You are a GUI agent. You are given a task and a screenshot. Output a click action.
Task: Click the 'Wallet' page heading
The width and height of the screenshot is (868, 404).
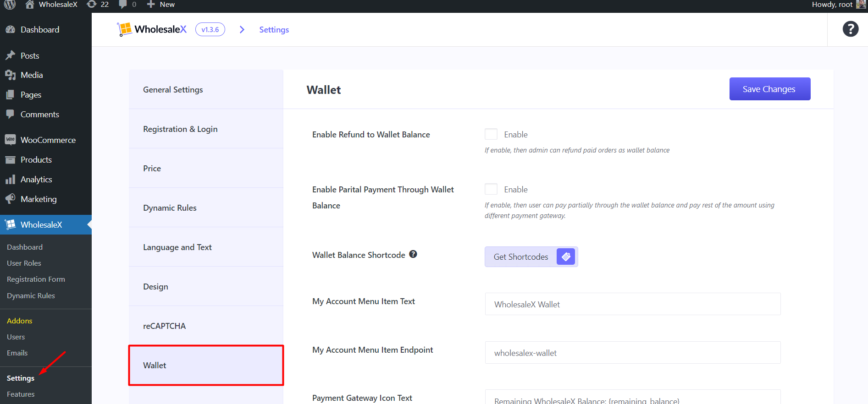324,90
